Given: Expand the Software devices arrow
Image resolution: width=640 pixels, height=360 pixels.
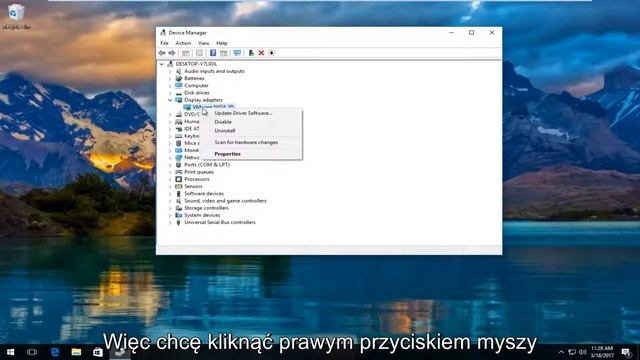Looking at the screenshot, I should coord(170,194).
